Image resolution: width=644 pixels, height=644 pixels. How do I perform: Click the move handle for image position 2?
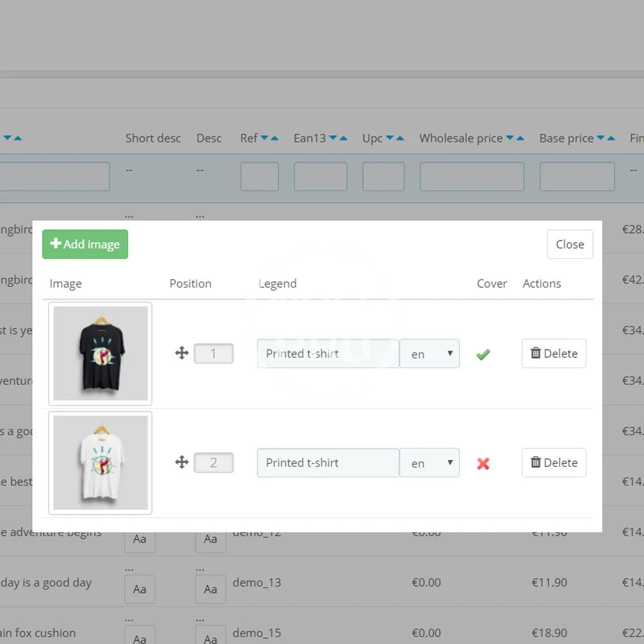pos(182,462)
